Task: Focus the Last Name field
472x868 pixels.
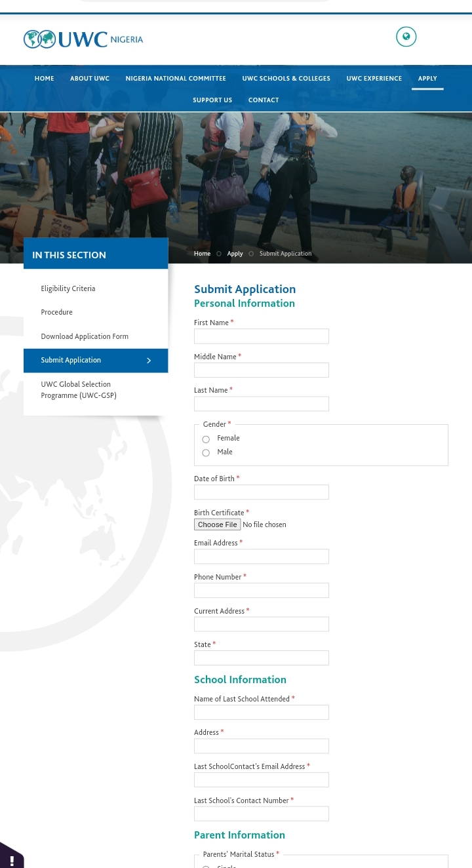Action: tap(262, 404)
